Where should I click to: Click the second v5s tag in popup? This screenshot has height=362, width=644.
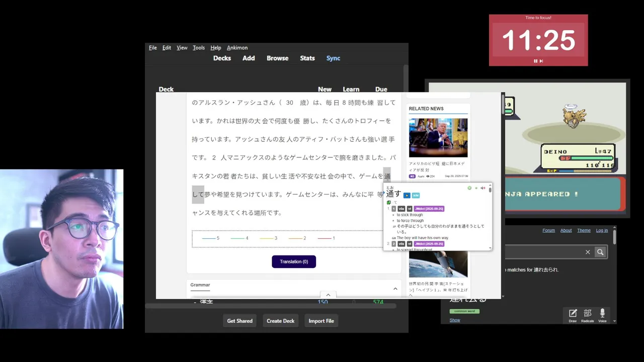click(x=401, y=244)
